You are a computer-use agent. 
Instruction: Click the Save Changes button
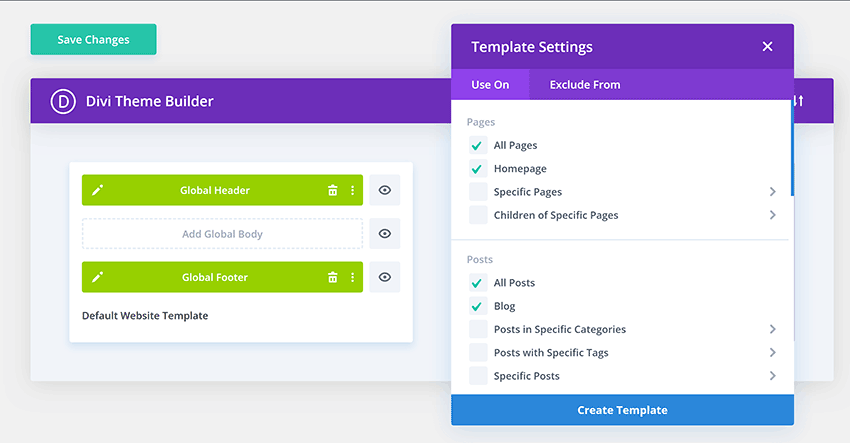pos(93,39)
